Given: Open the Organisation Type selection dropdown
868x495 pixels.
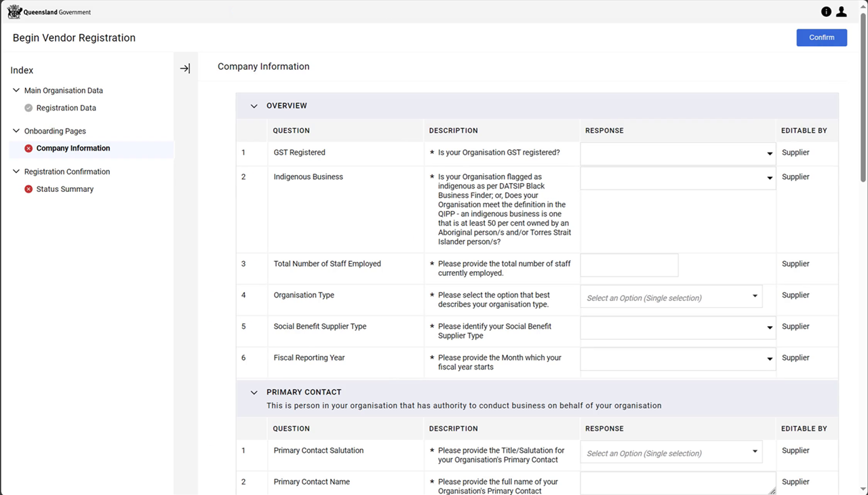Looking at the screenshot, I should [671, 297].
